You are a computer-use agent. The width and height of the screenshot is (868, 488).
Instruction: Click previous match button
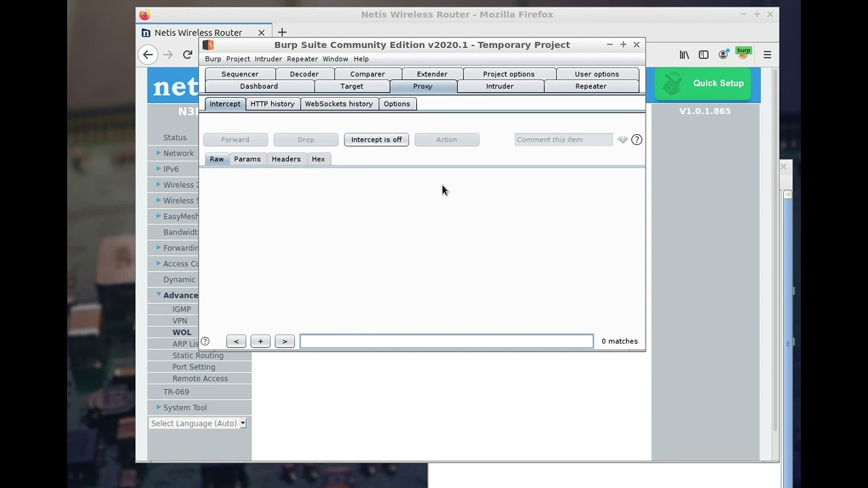point(236,342)
